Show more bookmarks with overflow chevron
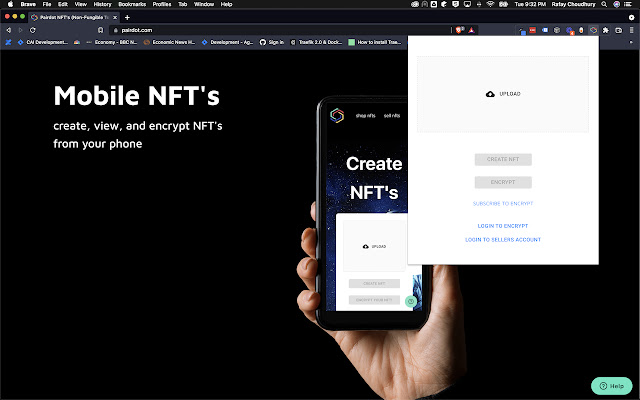 [x=631, y=42]
